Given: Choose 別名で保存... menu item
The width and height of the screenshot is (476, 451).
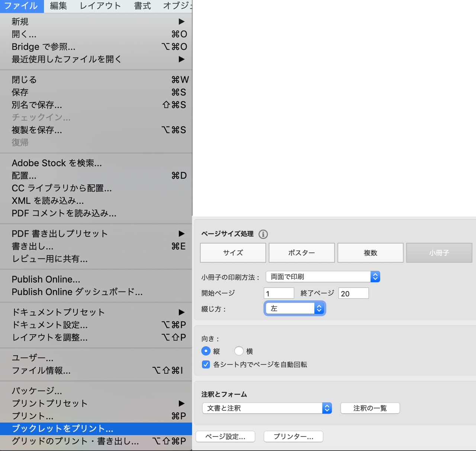Looking at the screenshot, I should [x=96, y=105].
